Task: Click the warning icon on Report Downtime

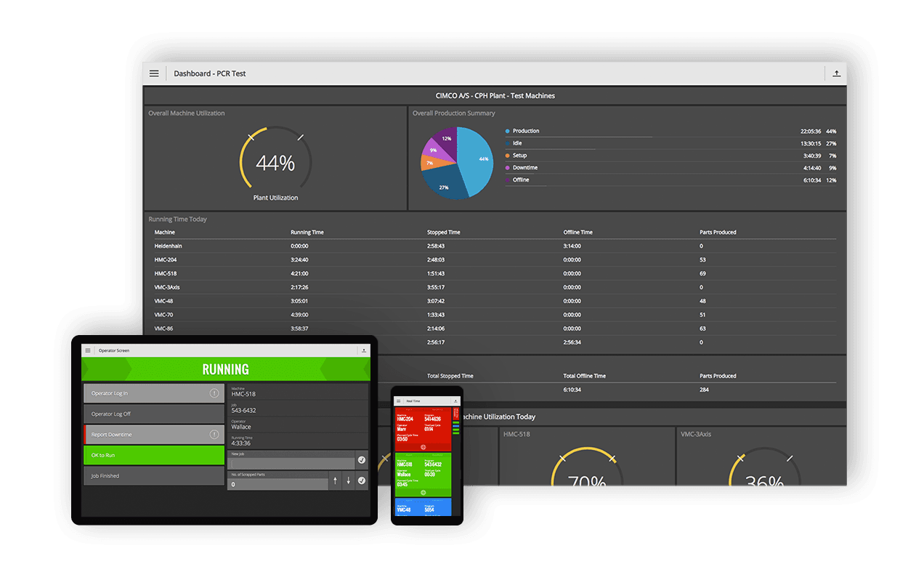Action: coord(214,434)
